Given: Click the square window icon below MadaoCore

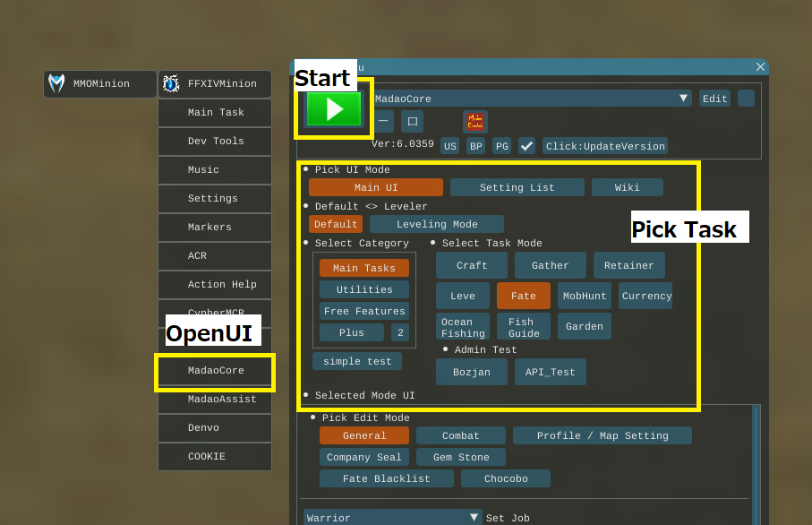Looking at the screenshot, I should (x=412, y=121).
